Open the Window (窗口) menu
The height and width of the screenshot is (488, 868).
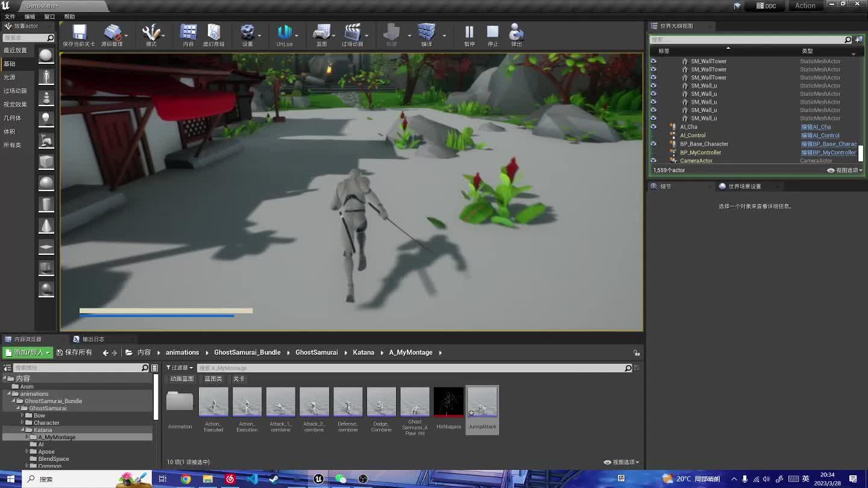(x=49, y=17)
